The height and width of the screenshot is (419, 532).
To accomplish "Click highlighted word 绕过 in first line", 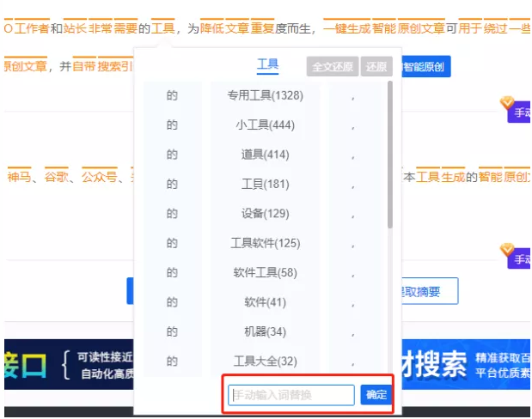I will point(495,28).
